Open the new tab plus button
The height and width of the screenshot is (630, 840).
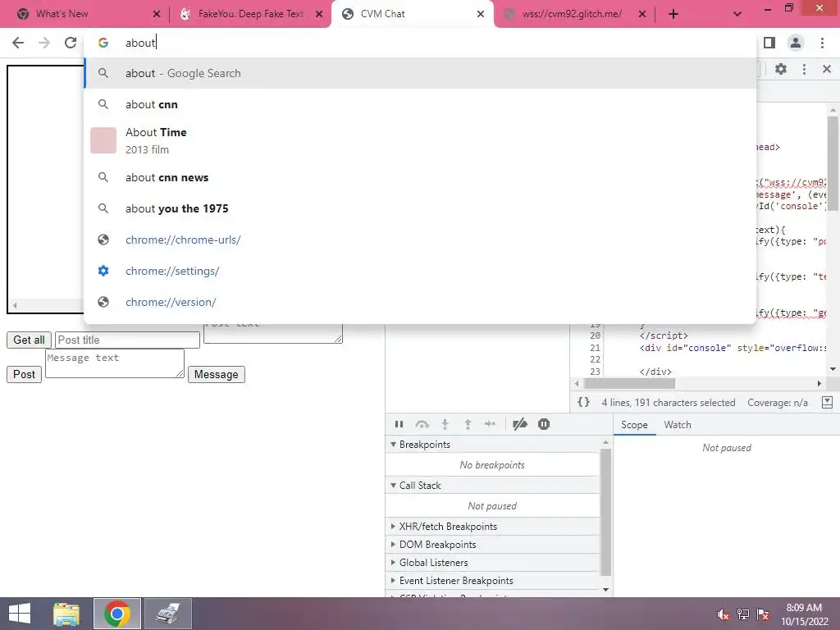673,14
